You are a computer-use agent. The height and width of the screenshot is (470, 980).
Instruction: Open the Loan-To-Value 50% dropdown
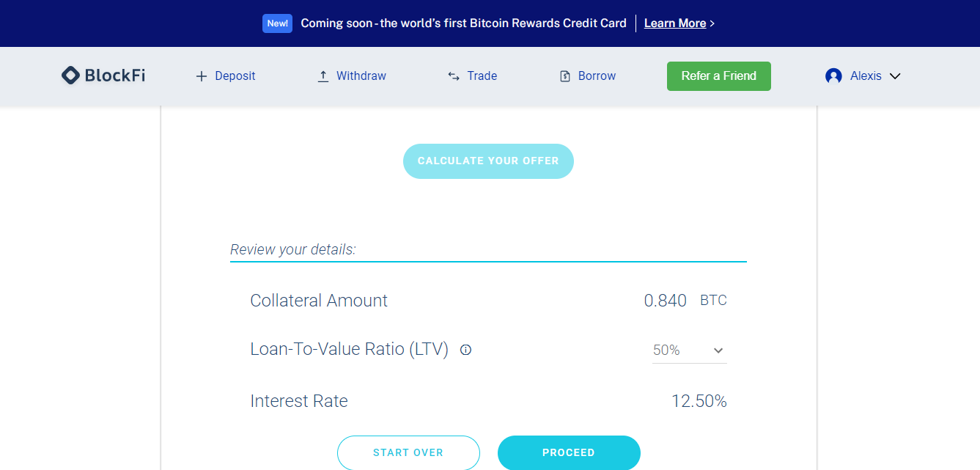pos(689,350)
